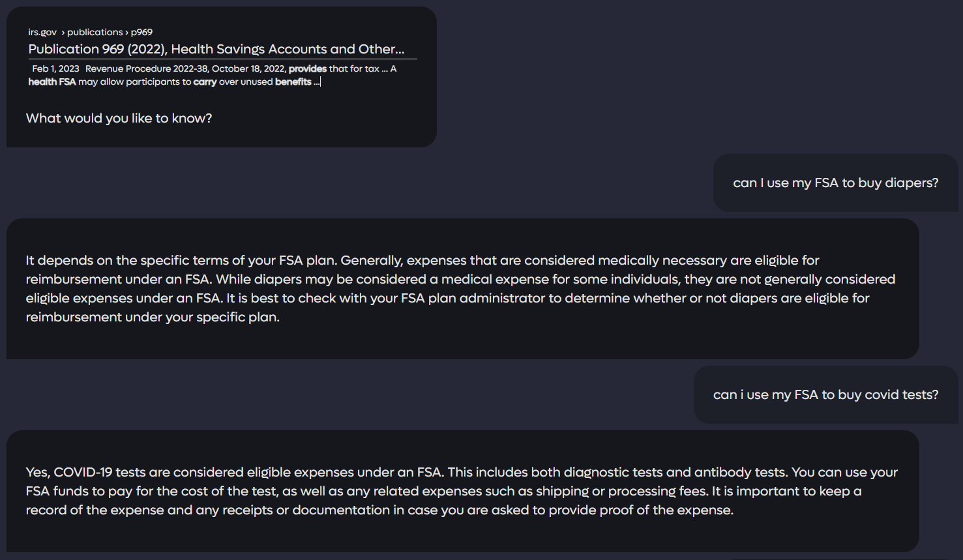Open the Publication 969 (2022) link

tap(215, 49)
